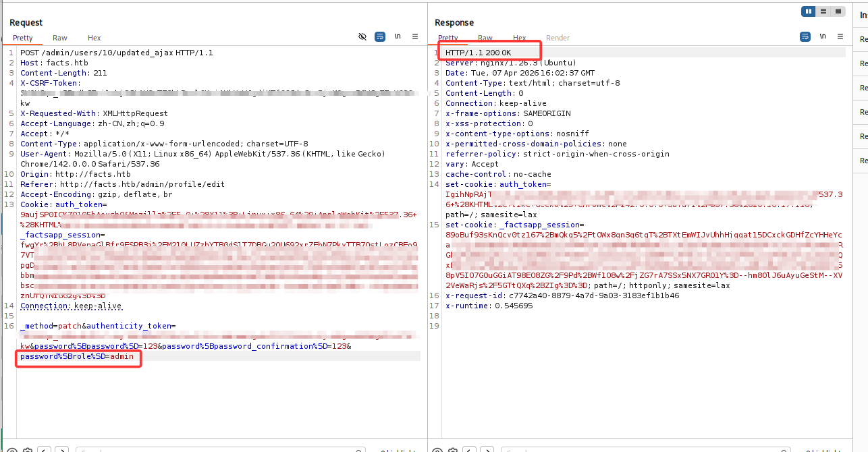Click the Response search settings gear icon
This screenshot has width=868, height=452.
pos(452,450)
